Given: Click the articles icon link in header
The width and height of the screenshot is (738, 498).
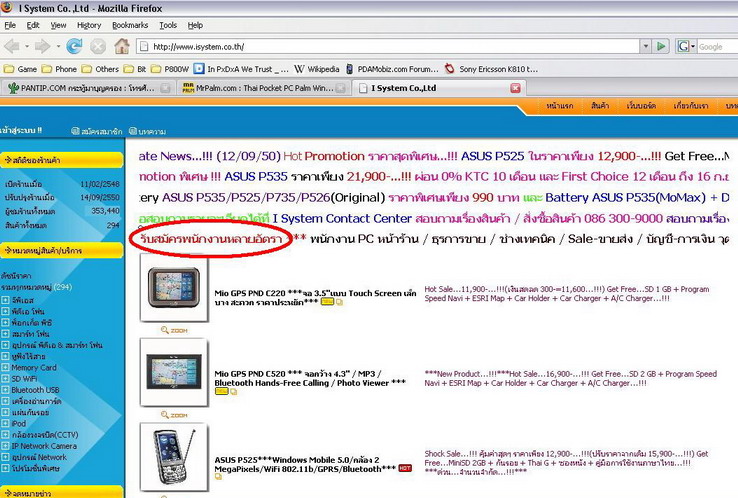Looking at the screenshot, I should click(147, 131).
